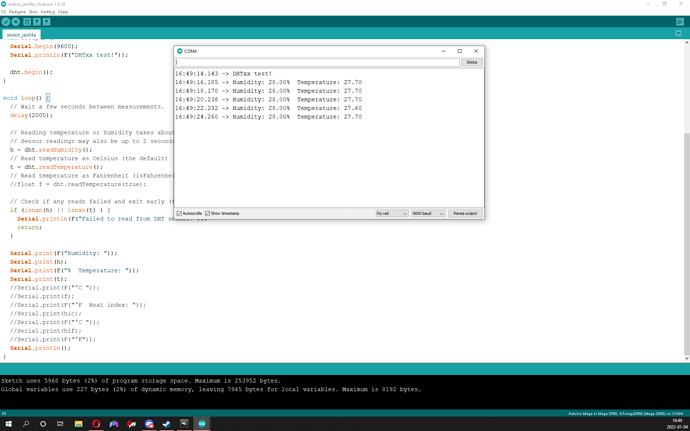Image resolution: width=690 pixels, height=431 pixels.
Task: Restore down the Arduino IDE main window
Action: [x=664, y=4]
